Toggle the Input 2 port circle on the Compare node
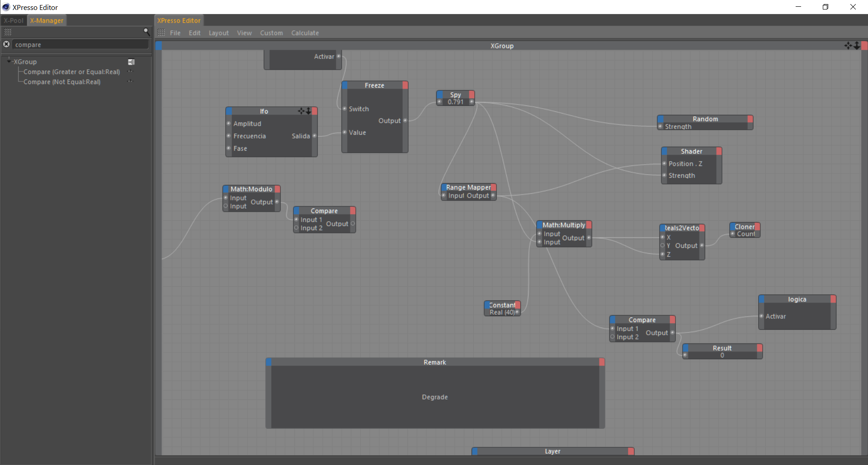 coord(296,228)
